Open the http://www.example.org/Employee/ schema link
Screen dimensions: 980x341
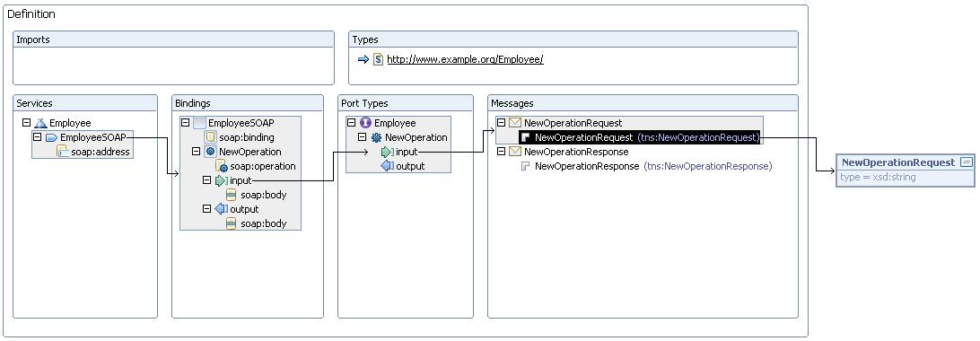[466, 60]
